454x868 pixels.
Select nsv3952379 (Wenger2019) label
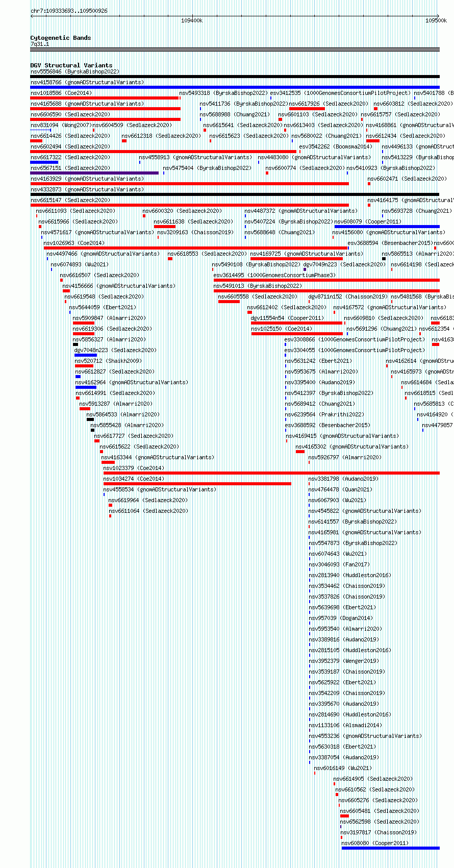(344, 661)
